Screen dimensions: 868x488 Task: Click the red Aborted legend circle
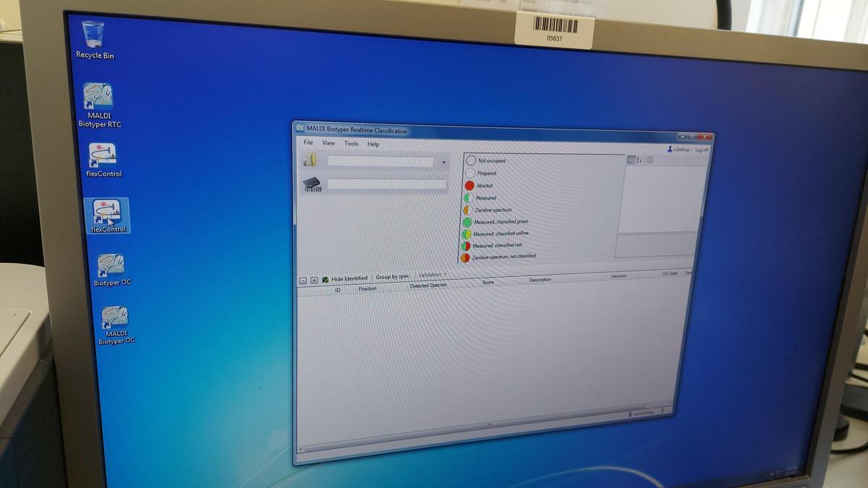[469, 186]
